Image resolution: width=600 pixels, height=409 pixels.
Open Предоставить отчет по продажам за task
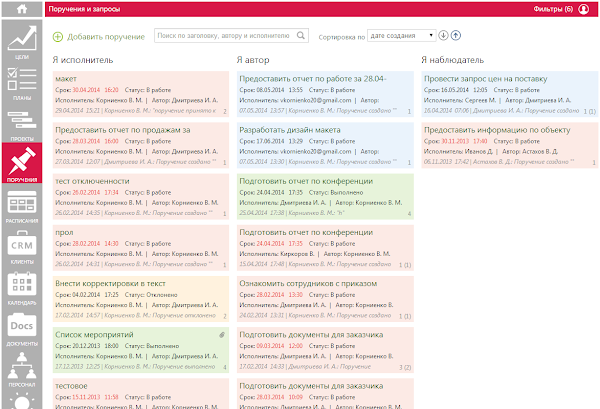click(x=122, y=130)
